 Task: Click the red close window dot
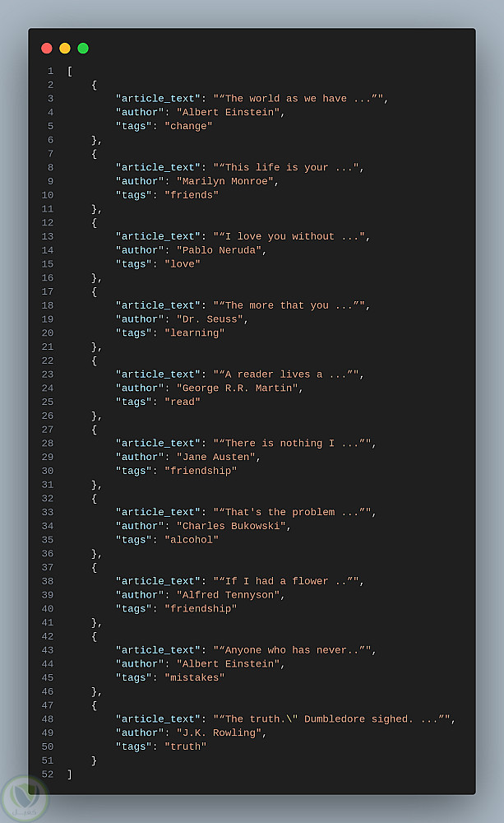coord(47,49)
